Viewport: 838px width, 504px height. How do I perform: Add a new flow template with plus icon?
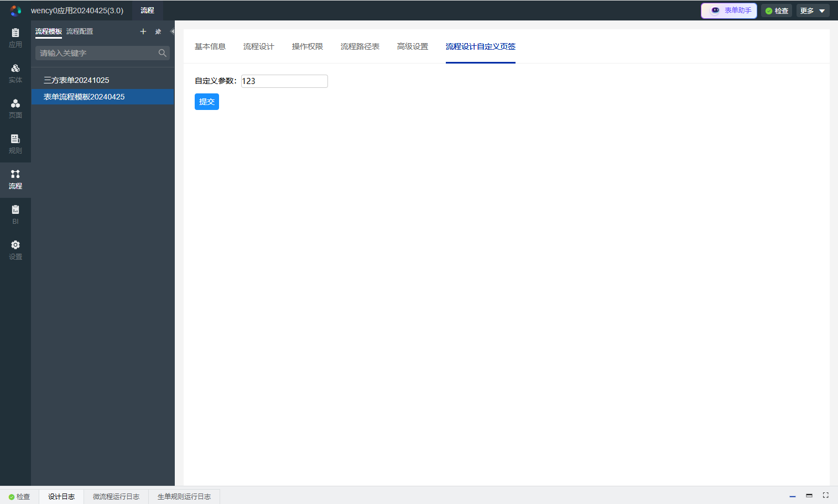coord(143,32)
